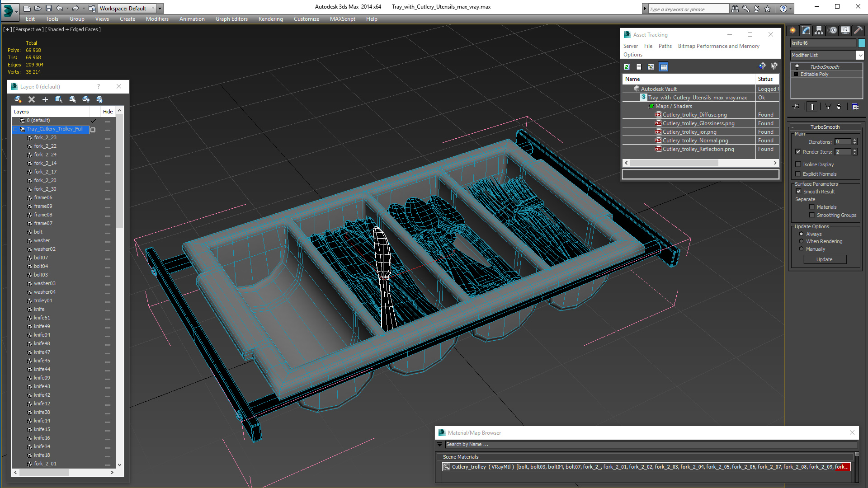Collapse the TurboSmooth rollout header
Screen dimensions: 868x488
825,127
